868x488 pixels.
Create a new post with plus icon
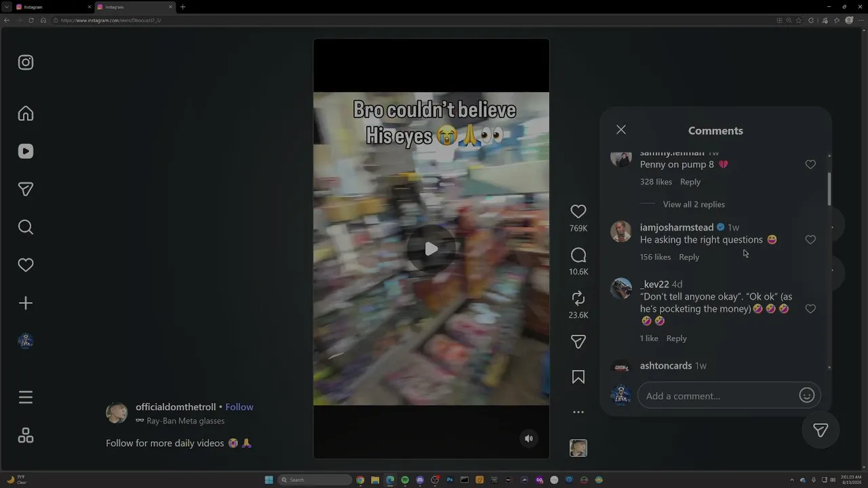click(26, 303)
